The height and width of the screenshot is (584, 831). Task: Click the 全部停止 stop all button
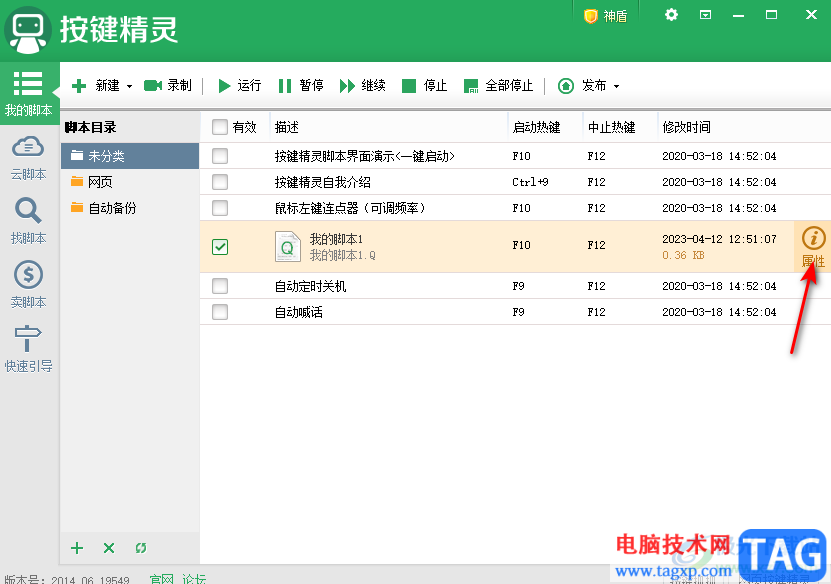pyautogui.click(x=498, y=86)
